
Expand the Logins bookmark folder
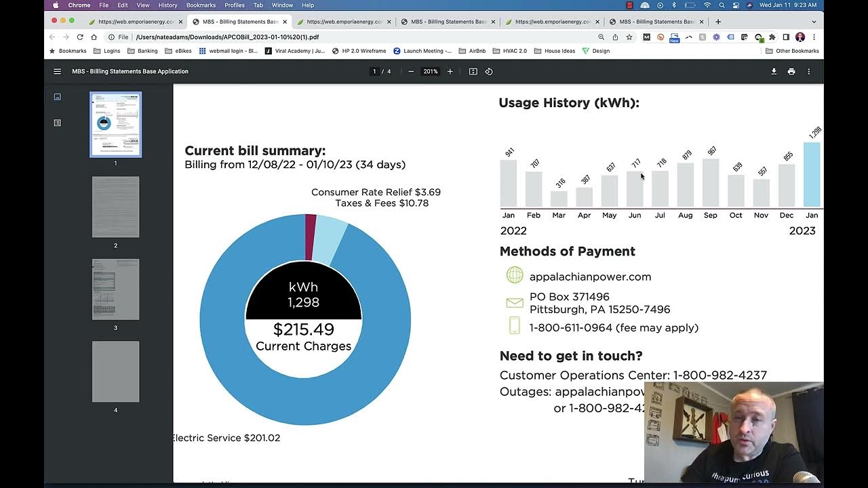[x=107, y=51]
